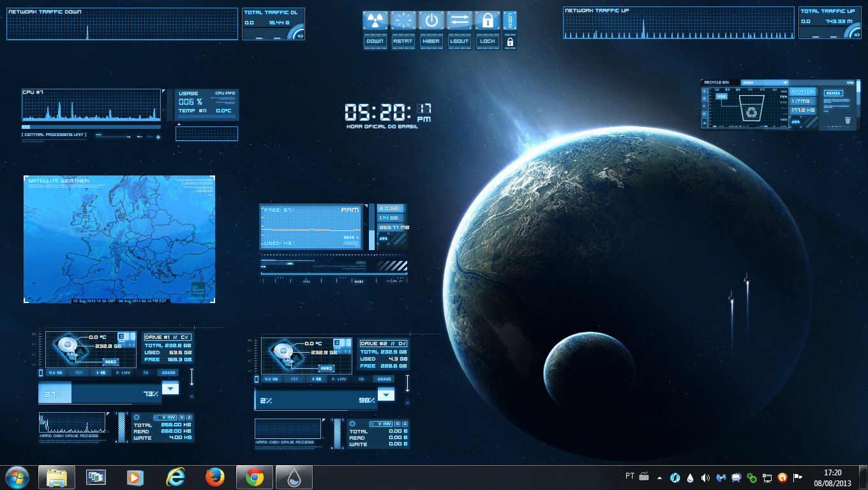Click the CPU INFO label
The image size is (868, 490).
click(225, 93)
